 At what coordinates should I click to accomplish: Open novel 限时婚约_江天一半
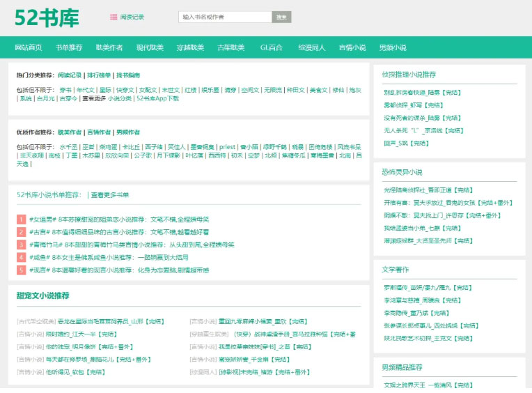[x=81, y=334]
